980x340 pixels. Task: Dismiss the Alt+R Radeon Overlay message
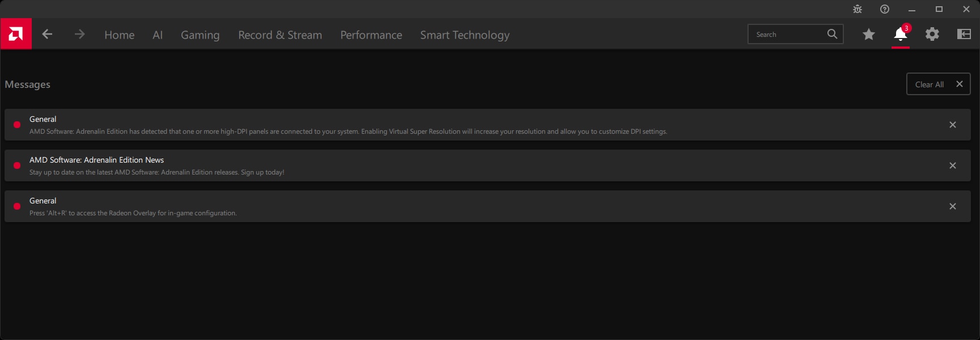[953, 206]
